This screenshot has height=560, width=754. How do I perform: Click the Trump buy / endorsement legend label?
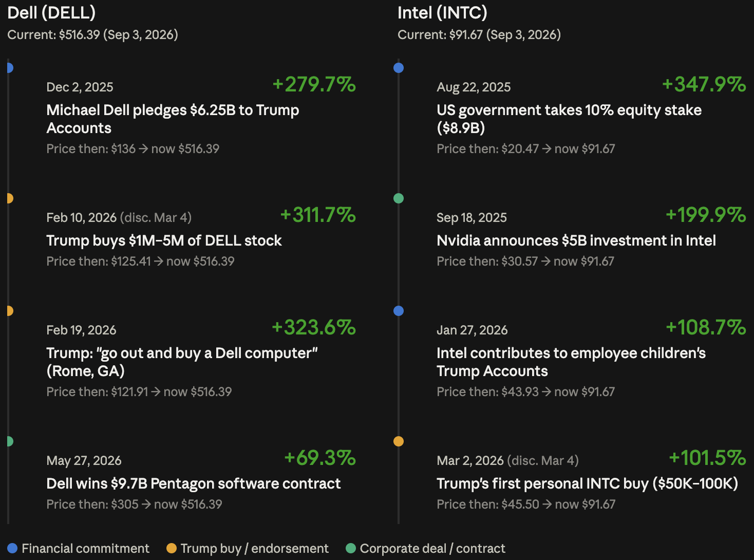click(x=254, y=549)
